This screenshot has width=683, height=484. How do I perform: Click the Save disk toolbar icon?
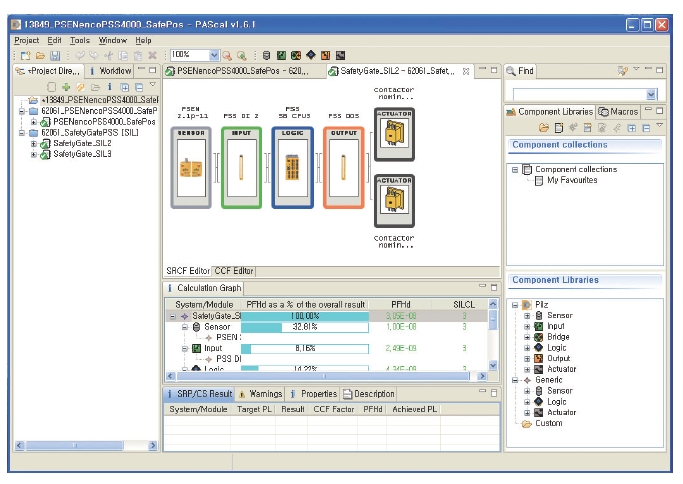[55, 55]
